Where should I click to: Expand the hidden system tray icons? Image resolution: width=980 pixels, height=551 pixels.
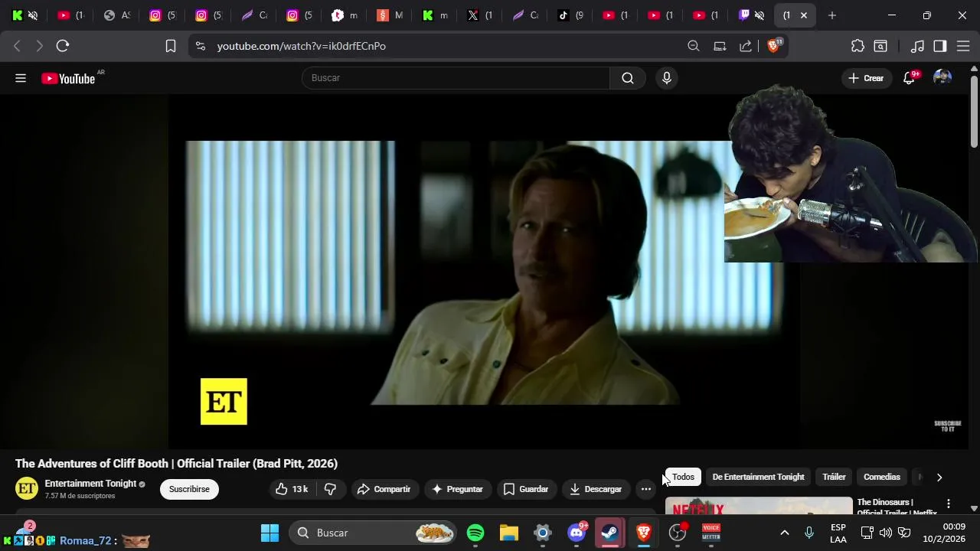(784, 533)
